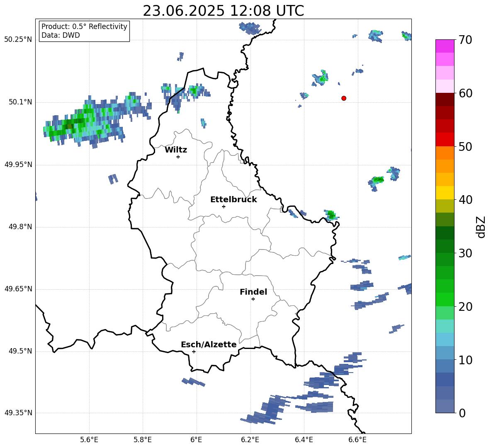491x448 pixels.
Task: Click the 'Data: DWD' text
Action: coord(61,35)
